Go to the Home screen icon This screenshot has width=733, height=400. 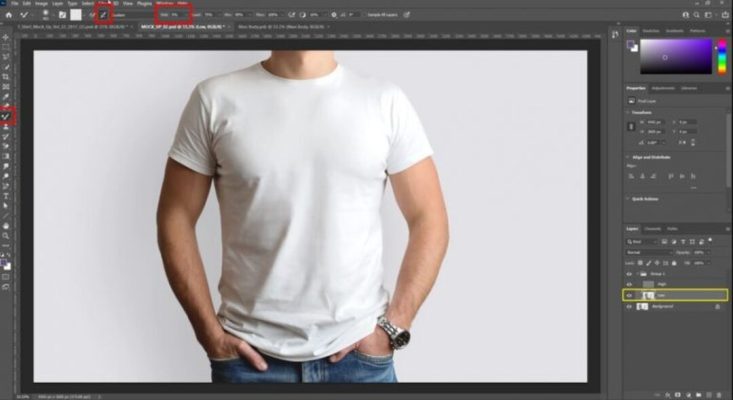tap(9, 15)
